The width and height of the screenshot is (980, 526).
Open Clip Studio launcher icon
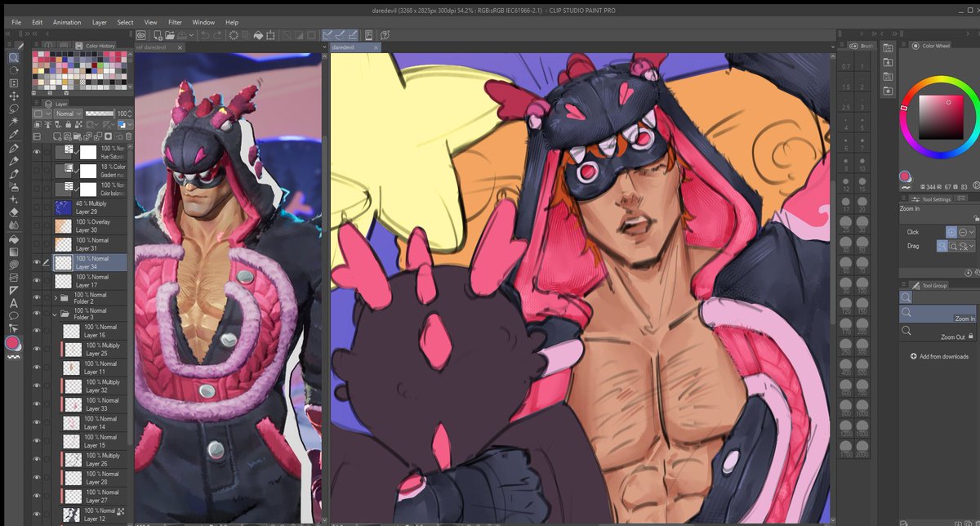141,35
